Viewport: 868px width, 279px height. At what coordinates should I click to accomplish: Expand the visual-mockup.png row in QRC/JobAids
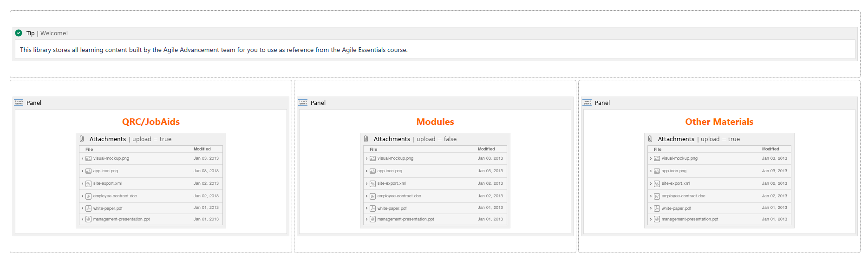(x=82, y=159)
